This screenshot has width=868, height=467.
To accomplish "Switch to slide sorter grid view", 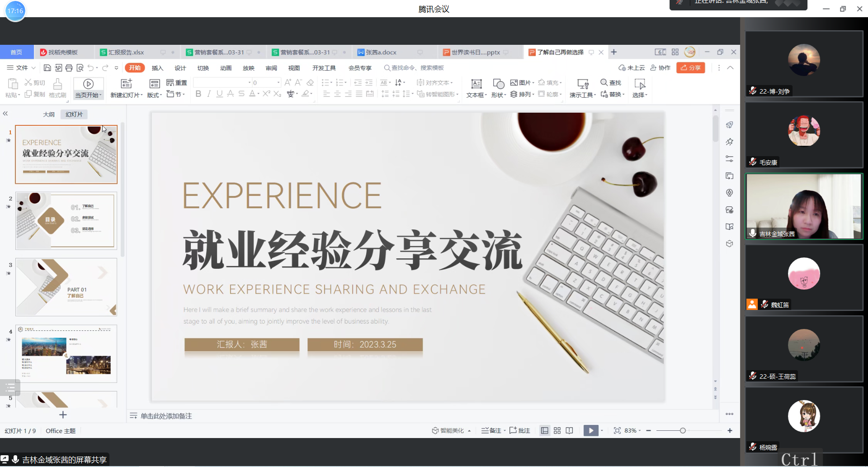I will (x=557, y=431).
